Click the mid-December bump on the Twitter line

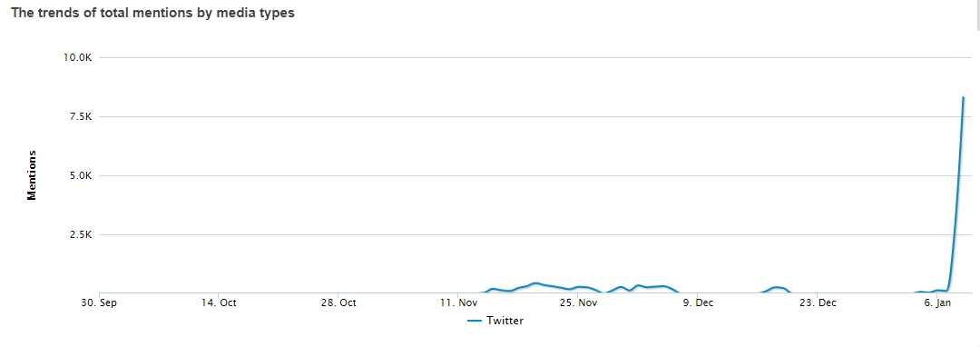coord(777,288)
